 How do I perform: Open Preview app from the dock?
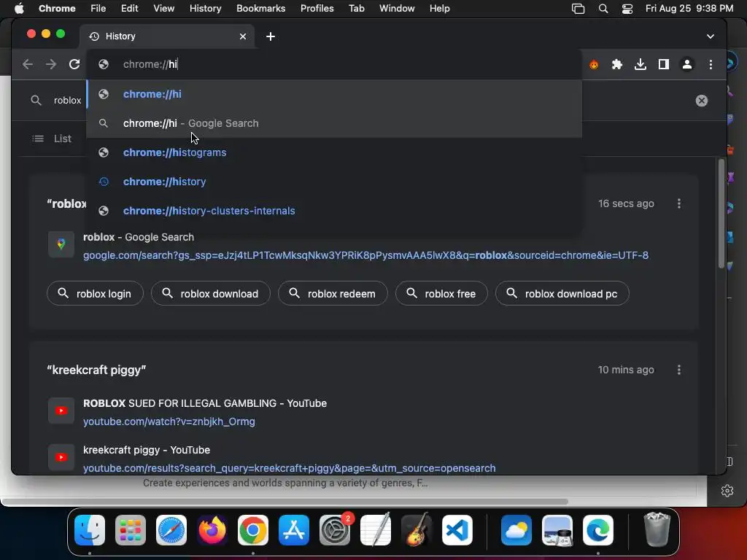[557, 530]
